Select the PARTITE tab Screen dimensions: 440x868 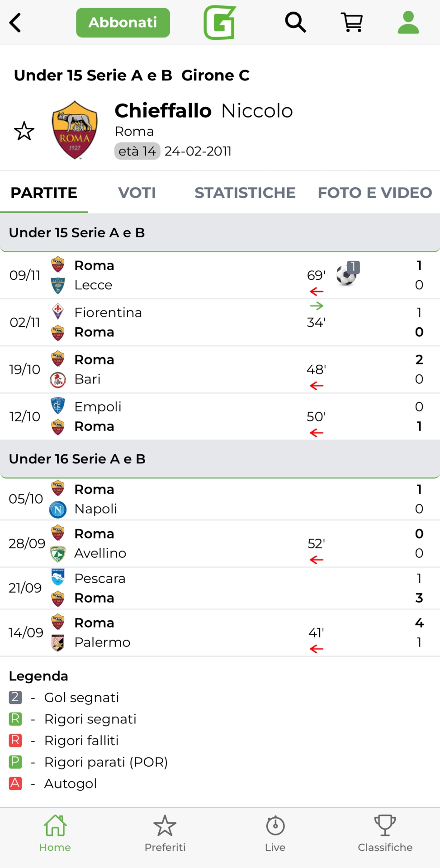click(x=44, y=193)
